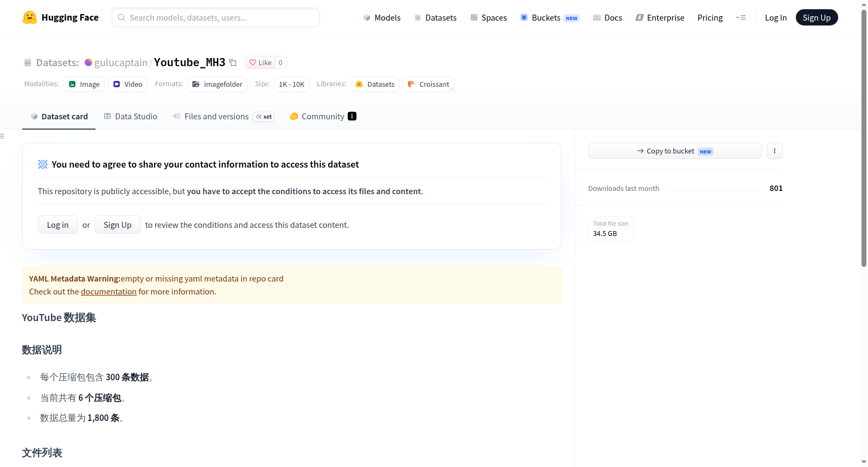Open Docs from the navbar
Screen dimensions: 868x467
(608, 17)
